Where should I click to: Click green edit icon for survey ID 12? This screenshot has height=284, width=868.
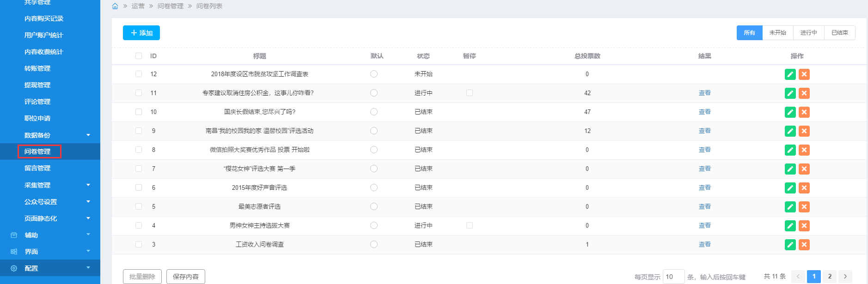tap(790, 74)
